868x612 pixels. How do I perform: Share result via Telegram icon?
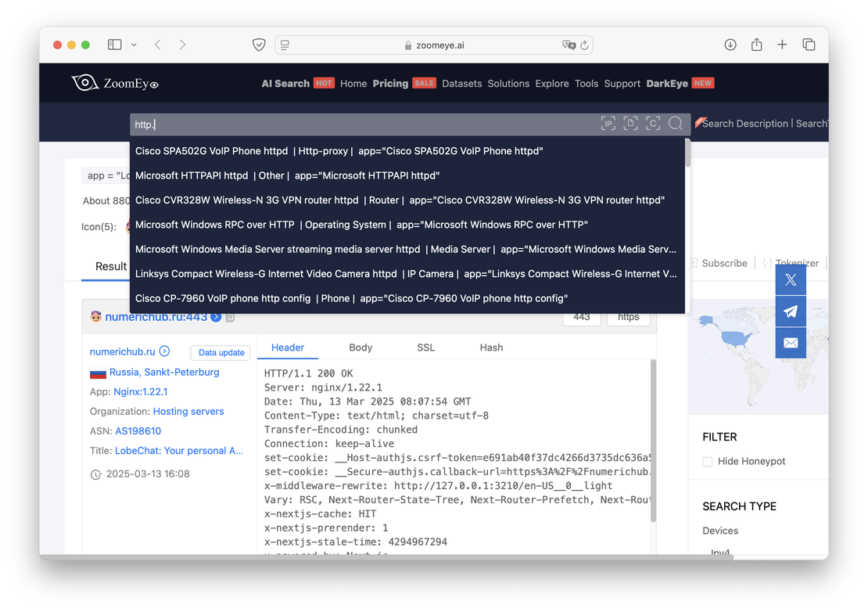(x=791, y=311)
